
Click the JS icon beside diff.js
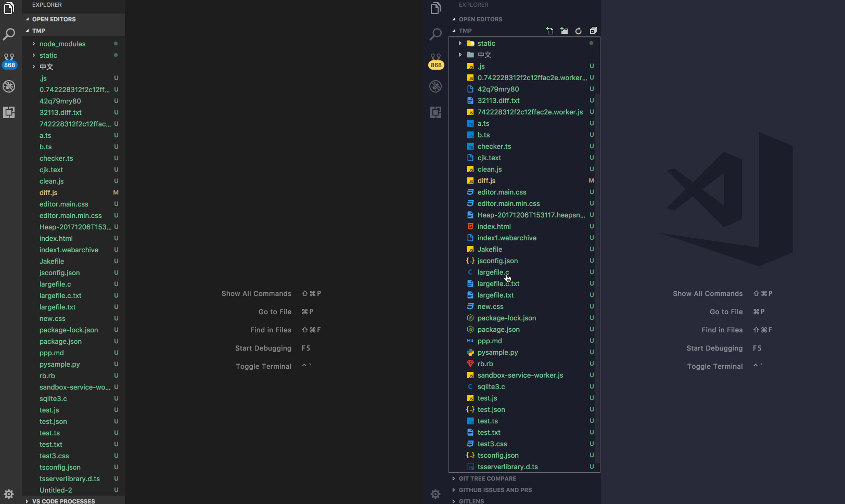pyautogui.click(x=470, y=180)
